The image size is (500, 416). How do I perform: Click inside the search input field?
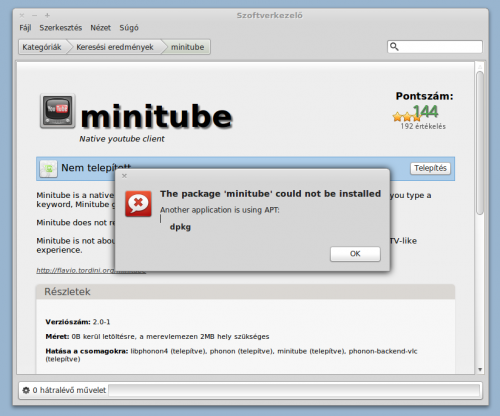[x=435, y=47]
